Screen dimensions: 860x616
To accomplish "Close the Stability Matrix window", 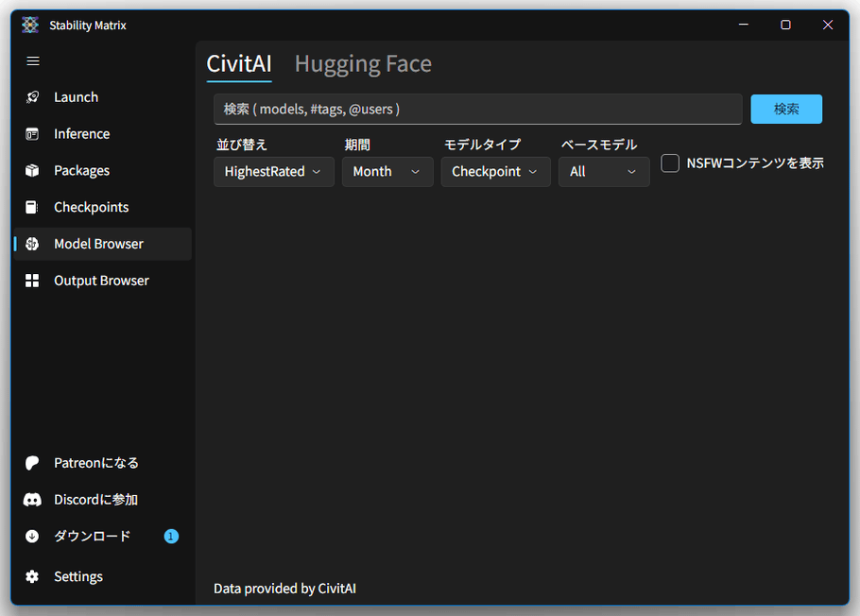I will (x=828, y=25).
